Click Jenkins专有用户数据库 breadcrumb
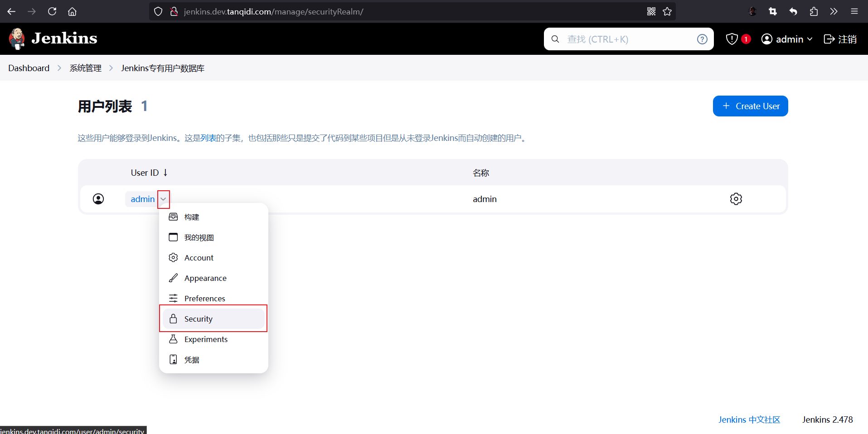The image size is (868, 434). (163, 68)
